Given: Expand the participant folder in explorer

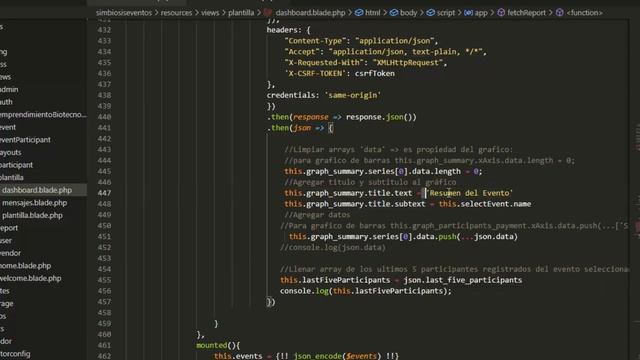Looking at the screenshot, I should 16,165.
